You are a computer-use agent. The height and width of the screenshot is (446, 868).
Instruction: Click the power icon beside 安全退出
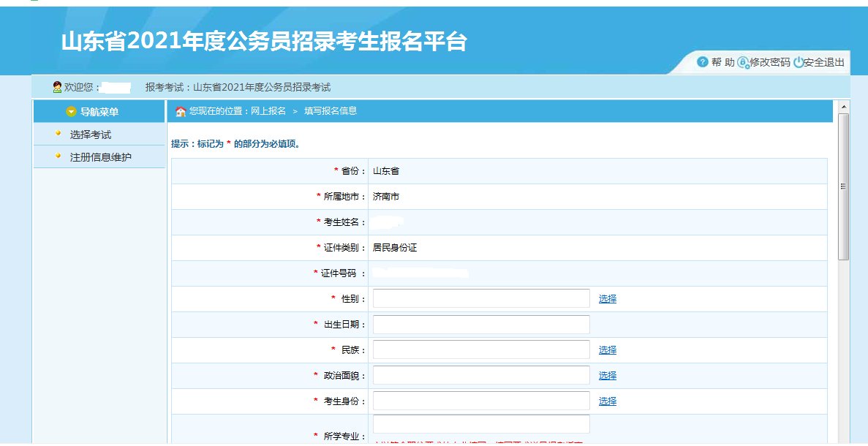coord(799,62)
